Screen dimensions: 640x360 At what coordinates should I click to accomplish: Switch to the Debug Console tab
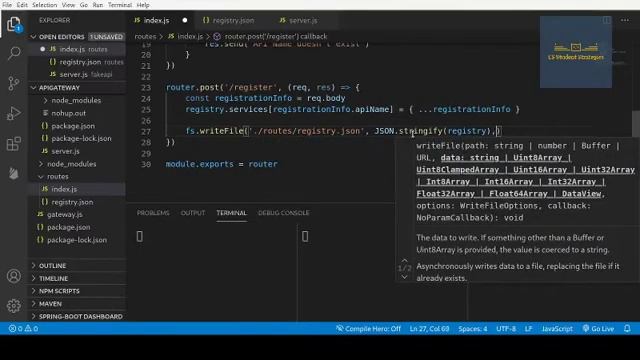pyautogui.click(x=284, y=213)
